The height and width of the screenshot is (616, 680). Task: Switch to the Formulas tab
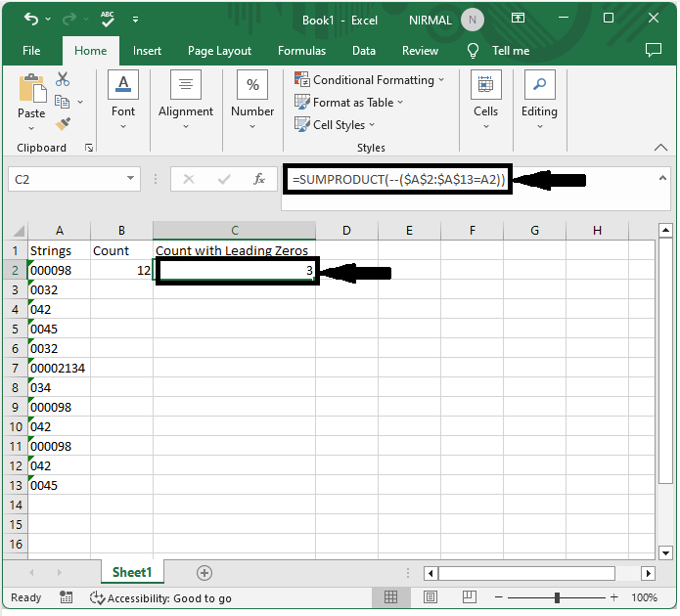click(x=301, y=51)
